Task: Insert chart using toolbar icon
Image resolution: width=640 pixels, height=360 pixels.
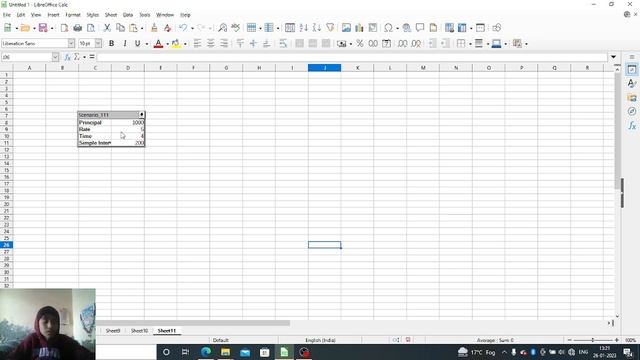Action: click(x=359, y=28)
